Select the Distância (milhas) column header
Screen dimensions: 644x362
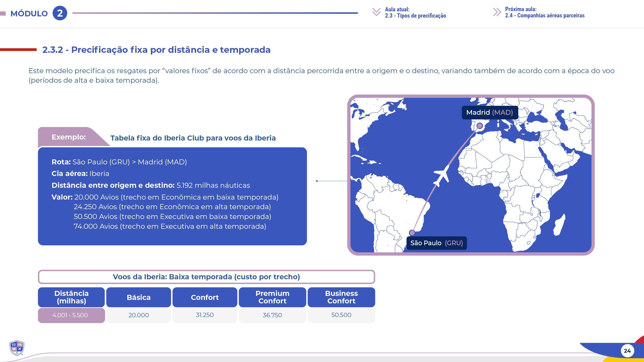click(71, 297)
